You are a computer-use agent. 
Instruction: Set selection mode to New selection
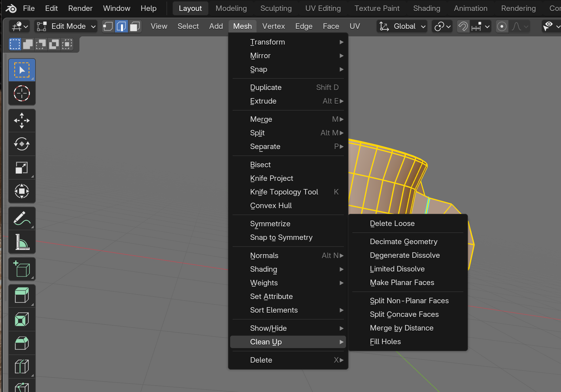(x=15, y=44)
